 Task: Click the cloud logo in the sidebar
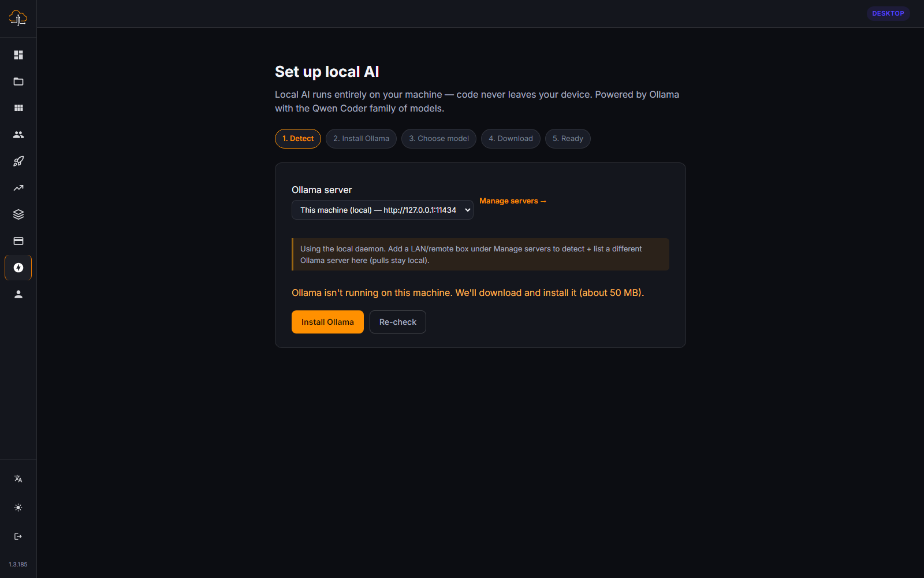[18, 18]
